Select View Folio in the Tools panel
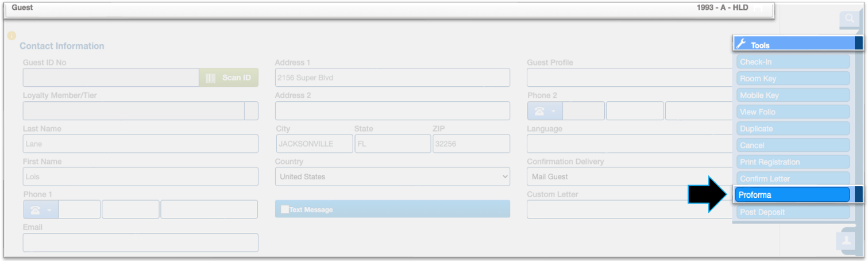868x261 pixels. point(793,112)
